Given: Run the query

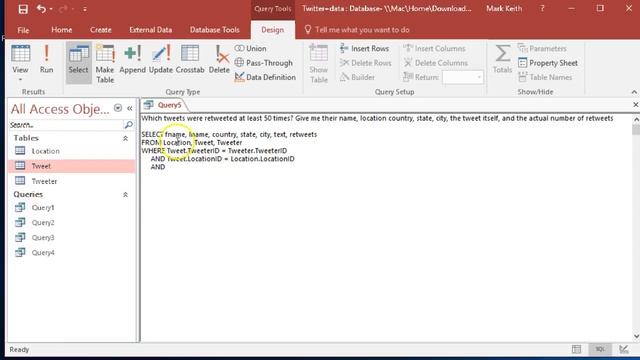Looking at the screenshot, I should [47, 60].
